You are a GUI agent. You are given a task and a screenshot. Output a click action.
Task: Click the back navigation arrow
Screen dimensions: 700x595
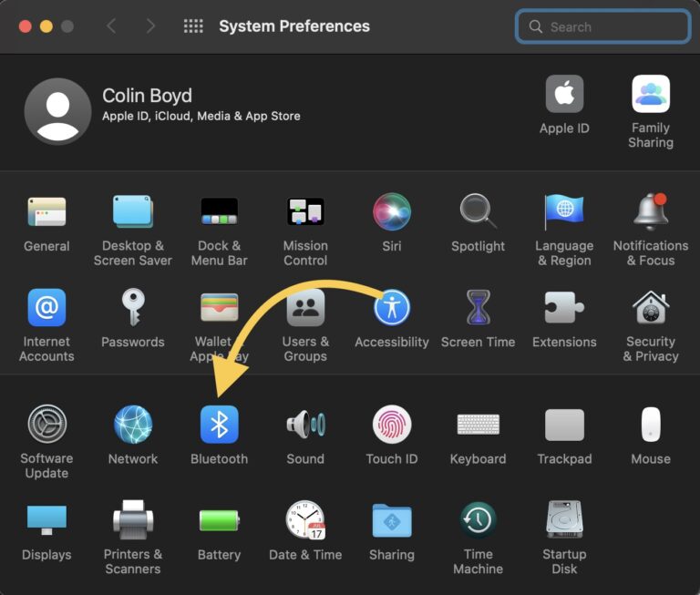[x=111, y=26]
